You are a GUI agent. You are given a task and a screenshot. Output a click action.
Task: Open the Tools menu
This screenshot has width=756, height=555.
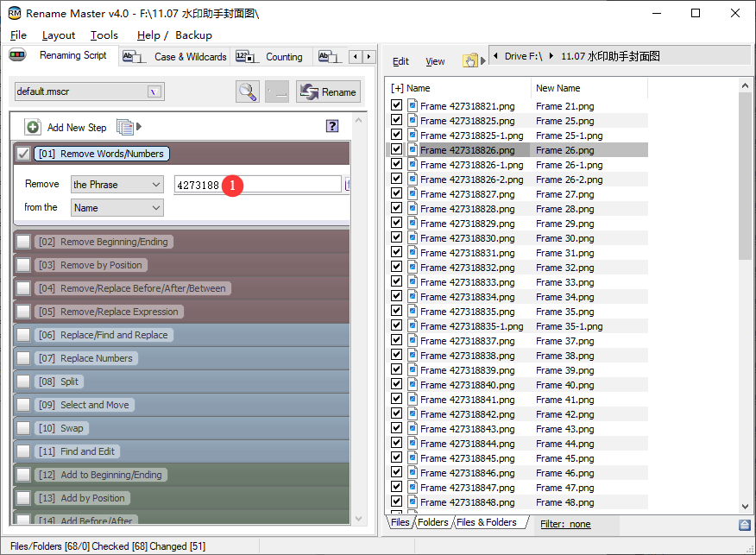(104, 35)
